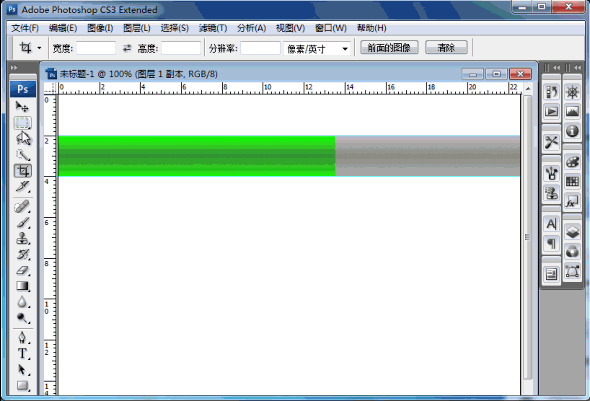Screen dimensions: 590x401
Task: Select the Pen tool
Action: pyautogui.click(x=23, y=337)
